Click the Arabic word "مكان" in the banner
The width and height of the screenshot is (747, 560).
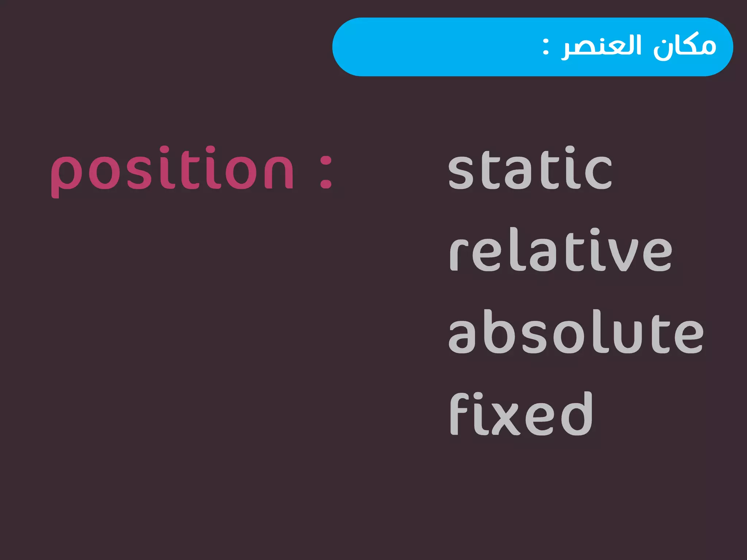(x=685, y=46)
